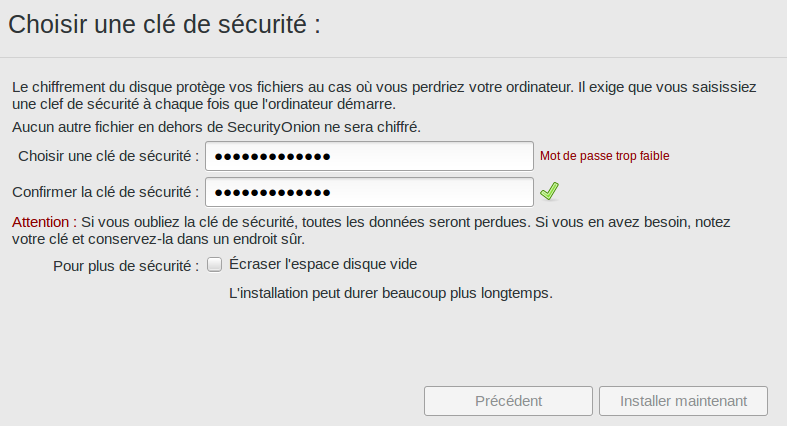This screenshot has width=787, height=426.
Task: Click the masked dots in the confirmation field
Action: (x=272, y=193)
